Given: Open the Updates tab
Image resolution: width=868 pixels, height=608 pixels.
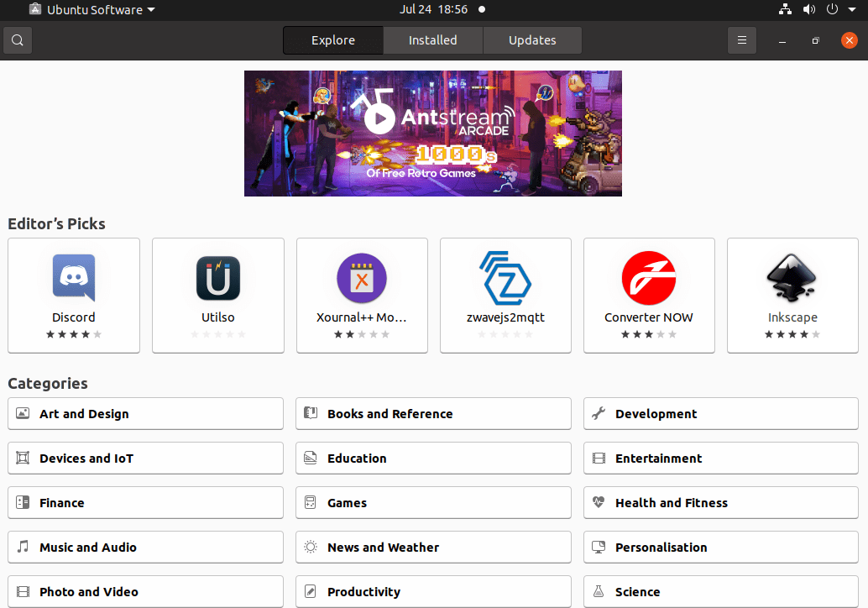Looking at the screenshot, I should pyautogui.click(x=532, y=39).
